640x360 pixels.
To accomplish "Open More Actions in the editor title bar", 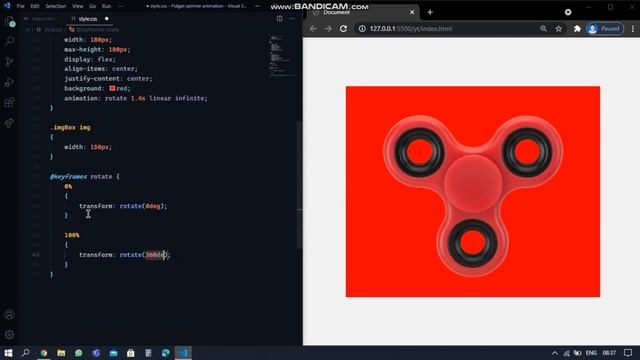I will click(x=292, y=18).
